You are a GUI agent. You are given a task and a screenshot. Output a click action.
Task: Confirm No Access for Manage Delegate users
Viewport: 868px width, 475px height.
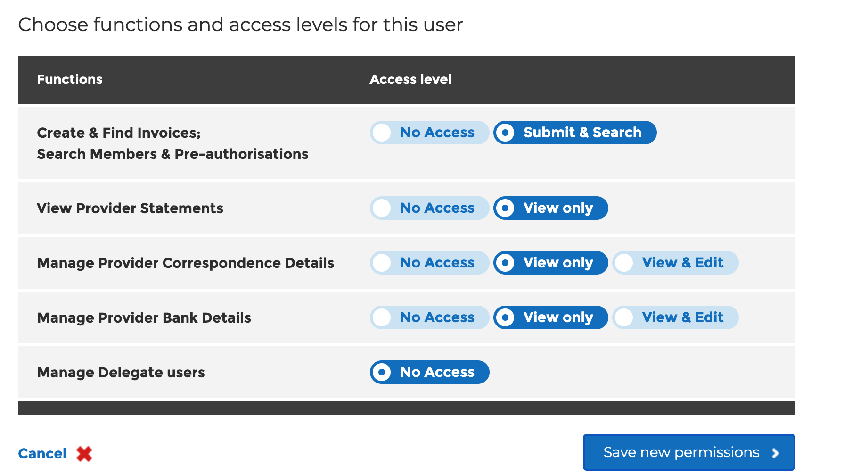(429, 372)
